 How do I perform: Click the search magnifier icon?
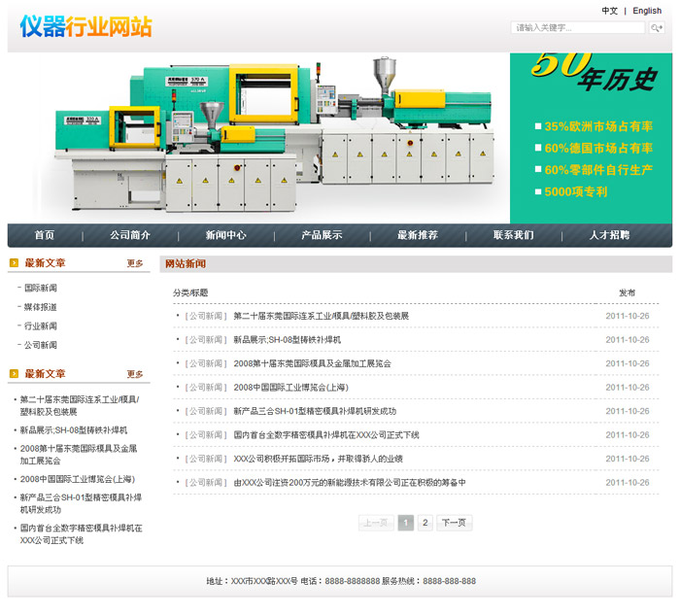click(658, 28)
